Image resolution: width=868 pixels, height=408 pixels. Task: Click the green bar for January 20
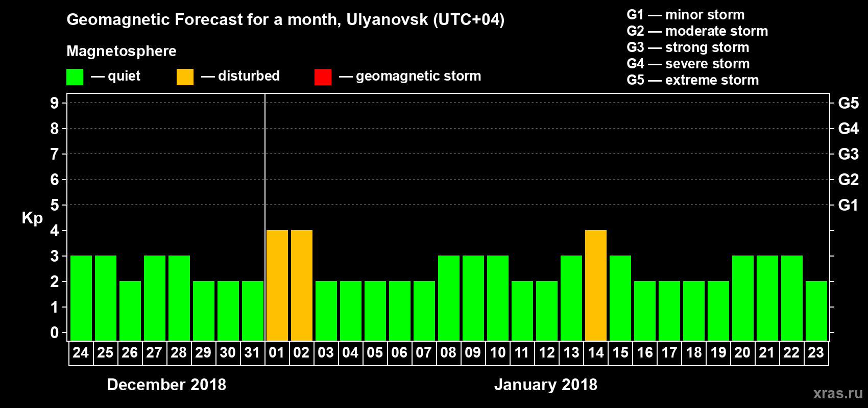[743, 298]
